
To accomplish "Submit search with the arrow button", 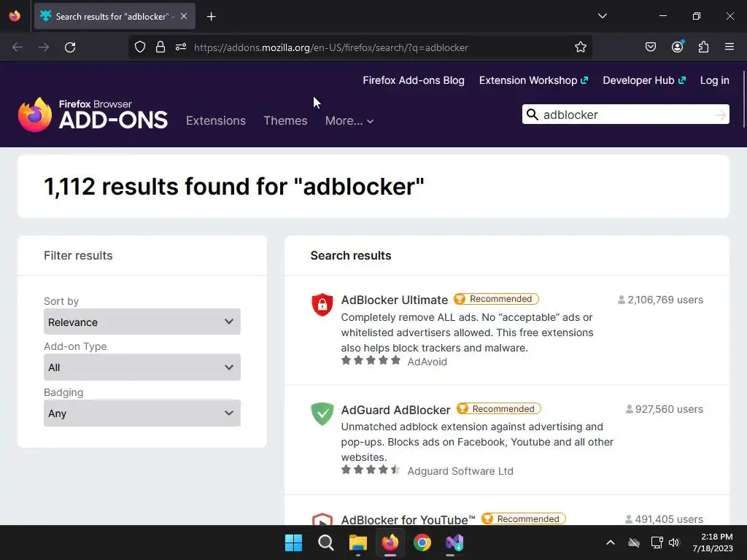I will click(x=720, y=114).
